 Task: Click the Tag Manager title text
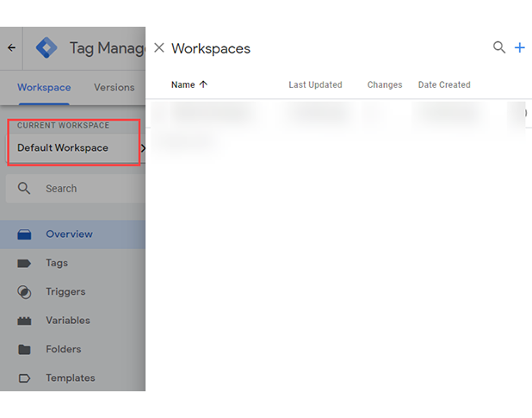(108, 48)
